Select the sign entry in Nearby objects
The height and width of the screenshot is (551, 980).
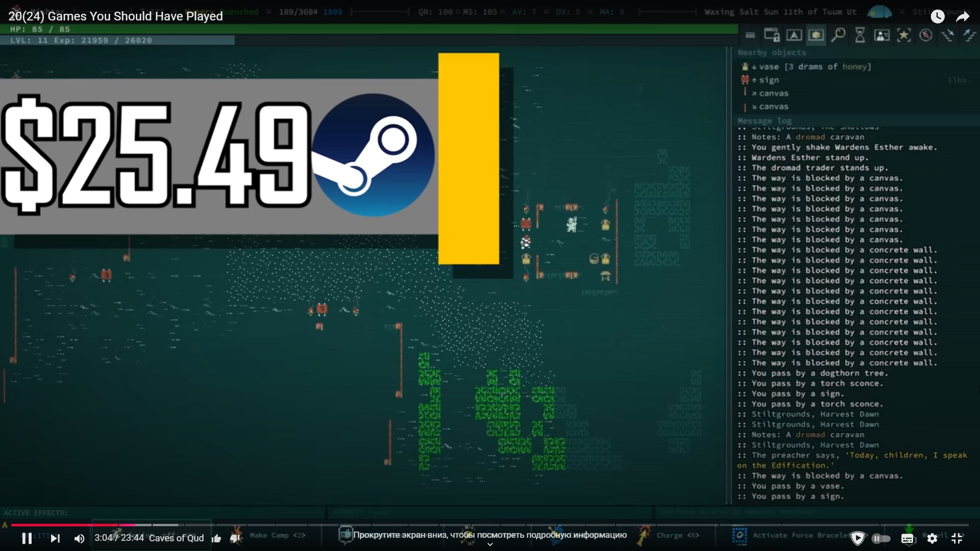click(x=760, y=80)
